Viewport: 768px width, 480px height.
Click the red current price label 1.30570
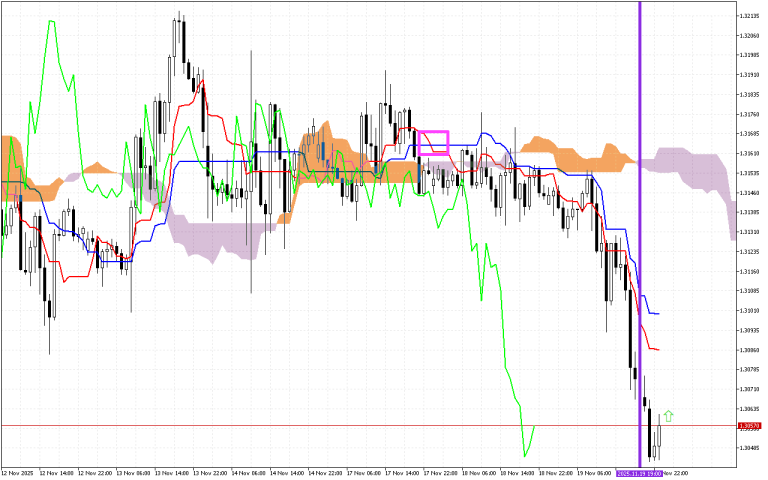pos(749,426)
